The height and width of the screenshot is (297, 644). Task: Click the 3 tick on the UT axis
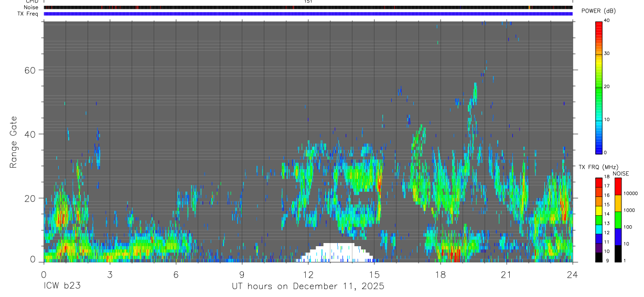click(110, 274)
